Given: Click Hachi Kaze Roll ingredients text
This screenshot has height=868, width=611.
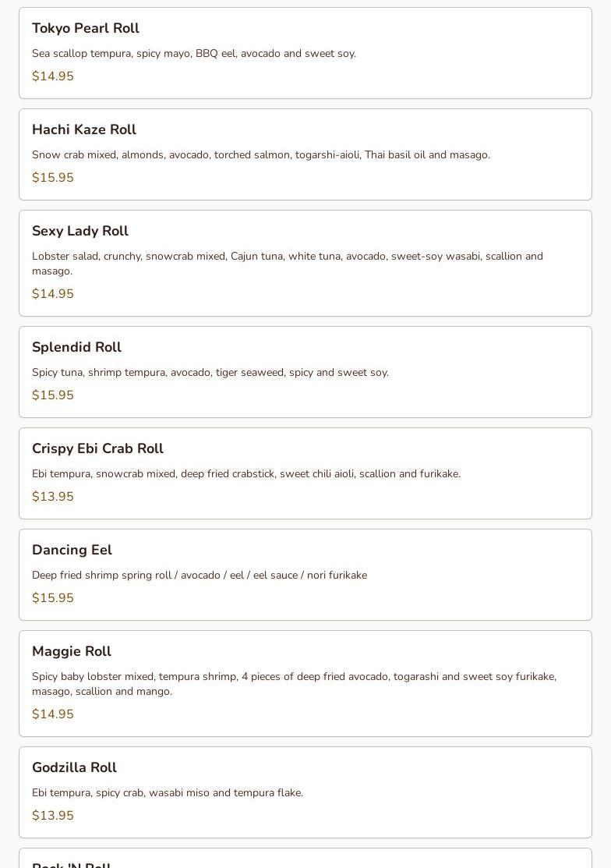Looking at the screenshot, I should tap(261, 155).
